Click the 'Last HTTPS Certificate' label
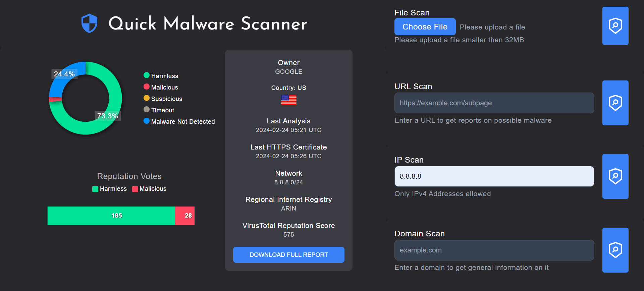644x291 pixels. [x=289, y=147]
